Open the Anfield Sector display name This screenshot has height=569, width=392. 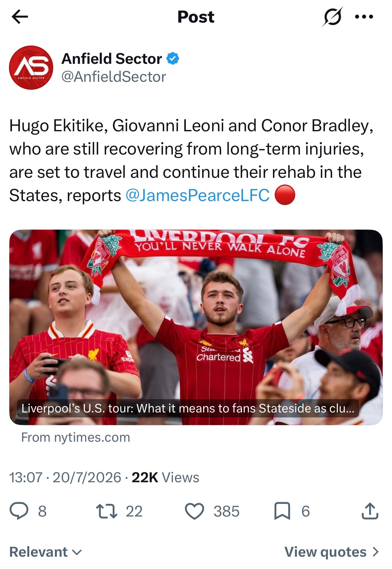(x=112, y=59)
